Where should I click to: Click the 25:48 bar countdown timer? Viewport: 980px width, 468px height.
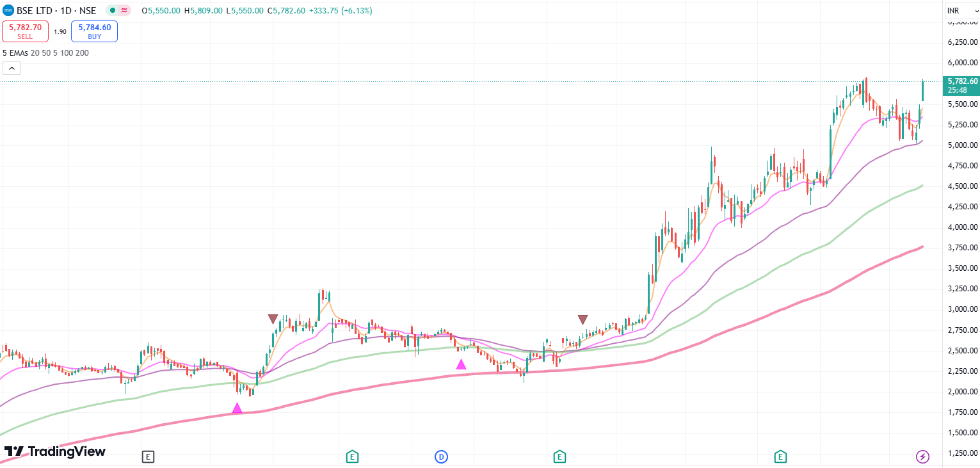[958, 90]
